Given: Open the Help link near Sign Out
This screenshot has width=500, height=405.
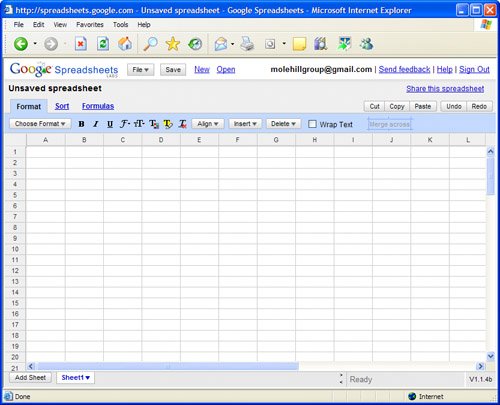Looking at the screenshot, I should pyautogui.click(x=445, y=69).
